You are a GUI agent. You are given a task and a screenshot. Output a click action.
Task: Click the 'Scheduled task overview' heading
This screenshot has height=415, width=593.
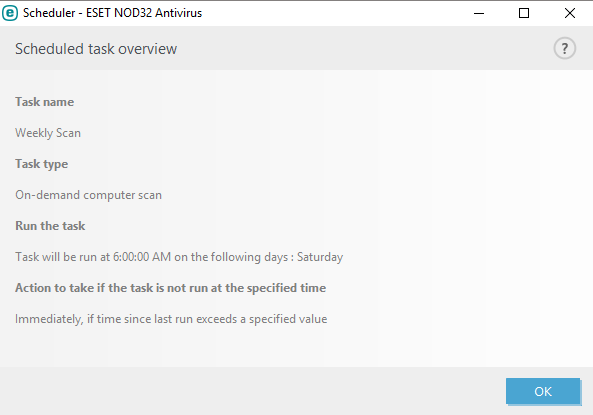pyautogui.click(x=96, y=49)
